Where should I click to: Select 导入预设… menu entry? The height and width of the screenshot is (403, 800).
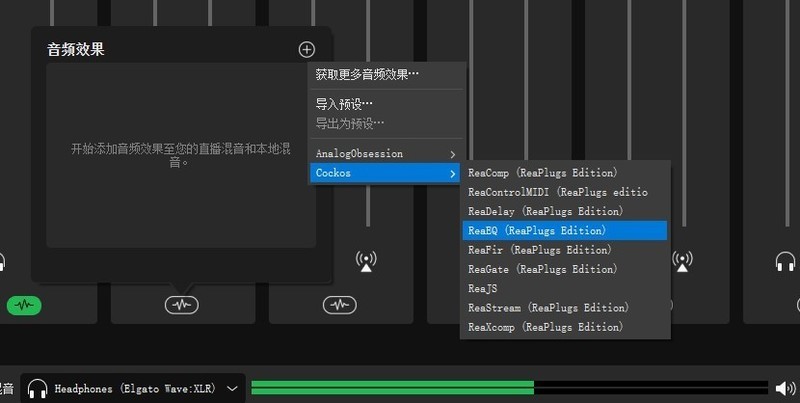(386, 104)
